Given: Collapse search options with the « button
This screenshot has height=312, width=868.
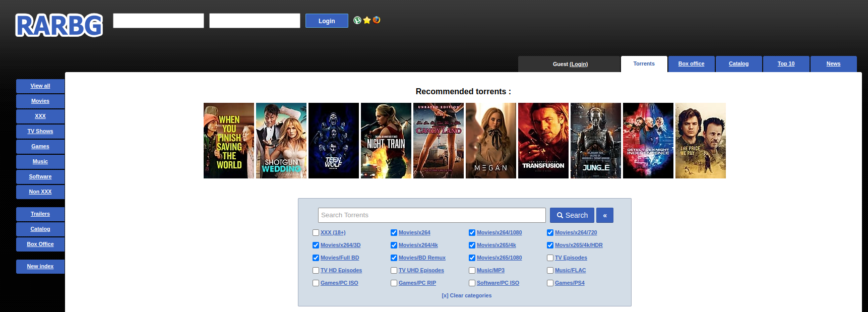Looking at the screenshot, I should click(x=605, y=215).
